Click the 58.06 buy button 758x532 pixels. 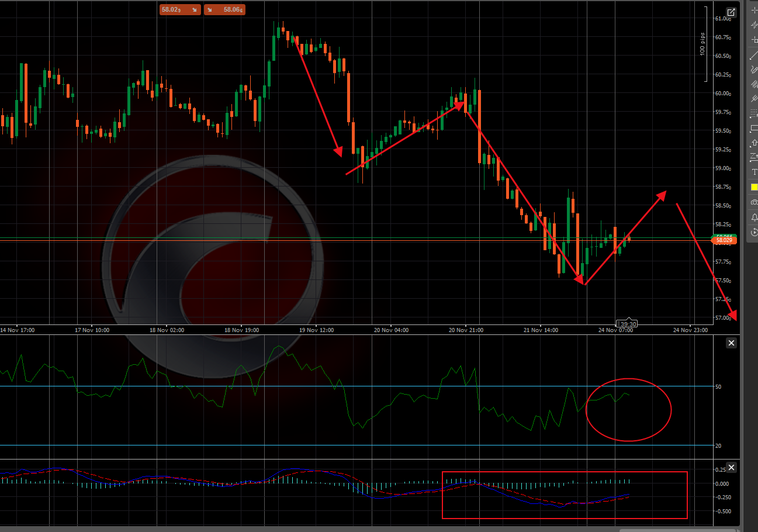[224, 9]
